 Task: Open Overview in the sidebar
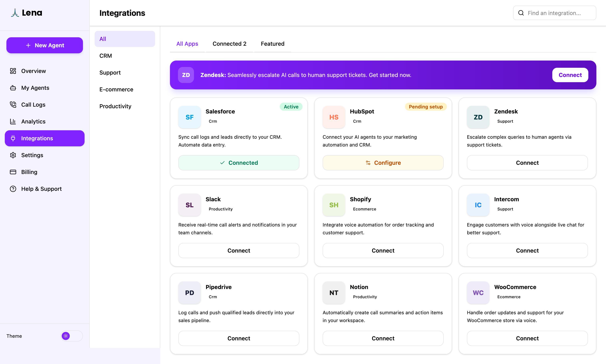coord(45,71)
